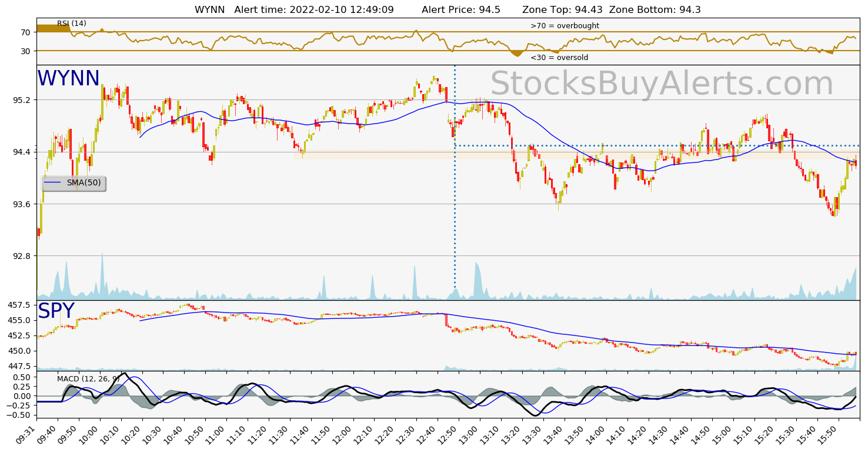
Task: Click the SPY axis label '455.0'
Action: 19,320
